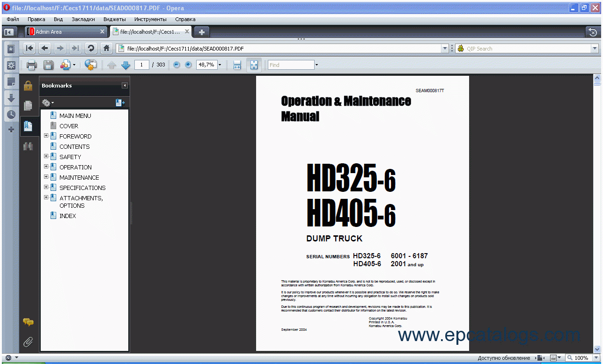Open the Opera downloads arrow panel

(11, 98)
